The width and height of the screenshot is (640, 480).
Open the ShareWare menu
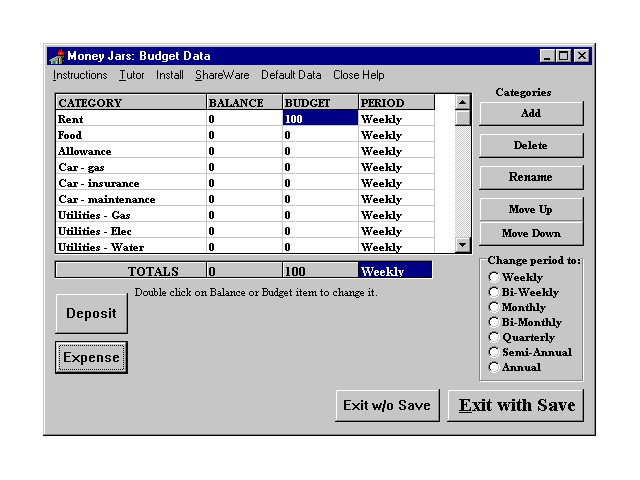pyautogui.click(x=222, y=75)
